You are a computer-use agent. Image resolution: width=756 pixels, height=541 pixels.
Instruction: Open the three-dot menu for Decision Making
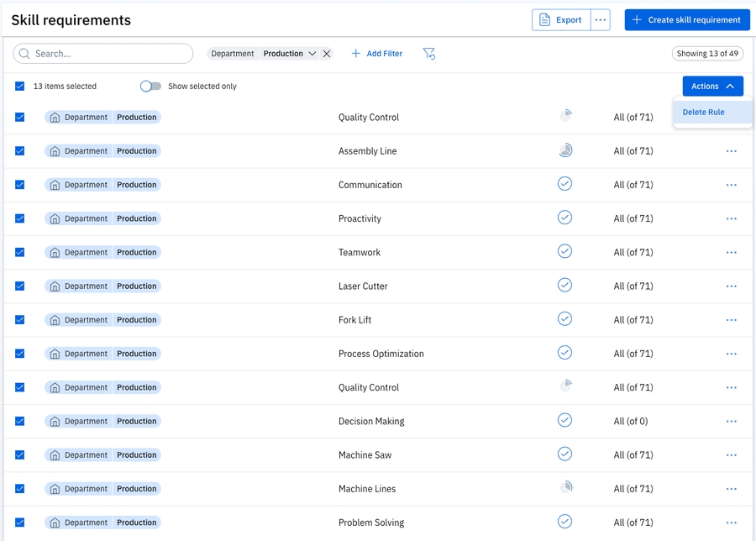coord(731,422)
